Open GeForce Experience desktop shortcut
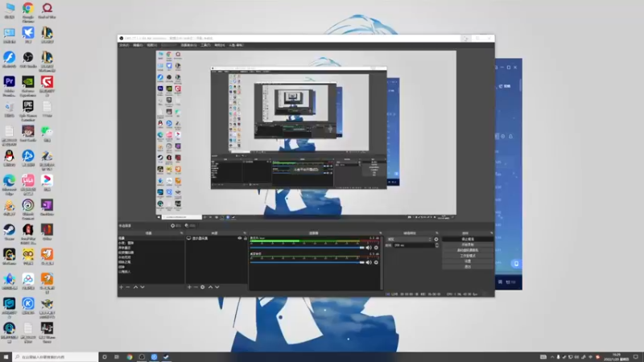This screenshot has width=644, height=362. point(28,86)
